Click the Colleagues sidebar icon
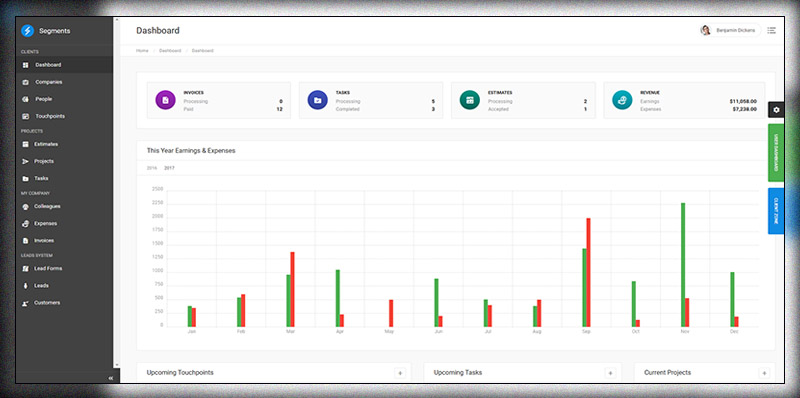The height and width of the screenshot is (398, 800). tap(26, 207)
